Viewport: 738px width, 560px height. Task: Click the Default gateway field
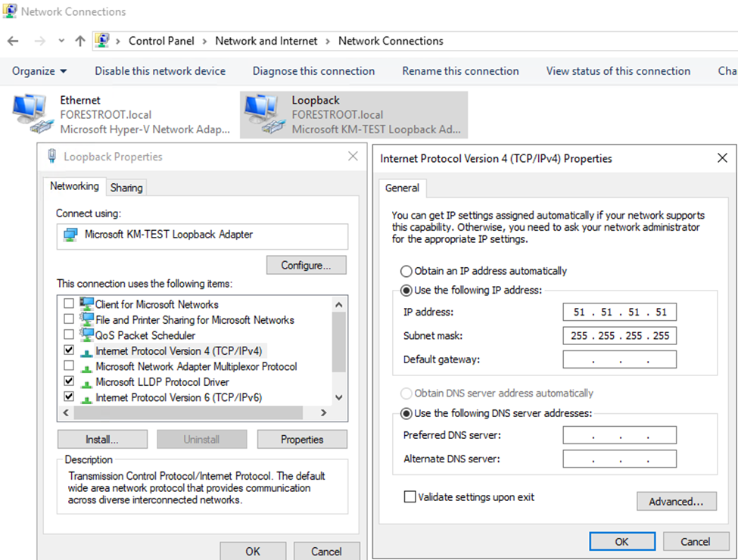(x=619, y=359)
